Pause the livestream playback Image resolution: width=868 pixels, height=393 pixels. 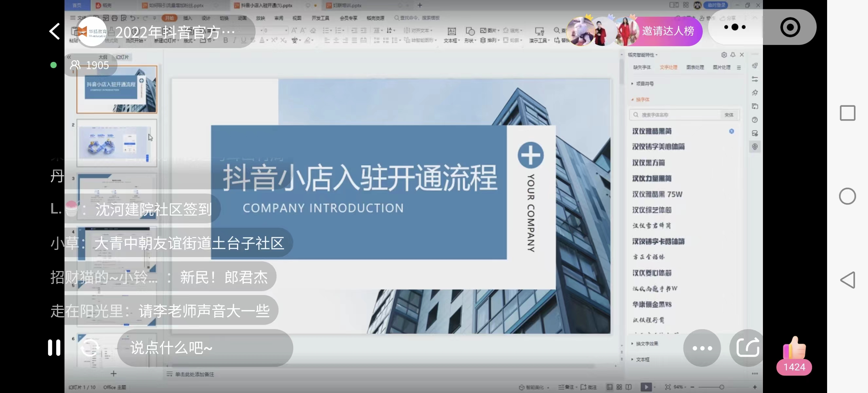click(x=54, y=347)
